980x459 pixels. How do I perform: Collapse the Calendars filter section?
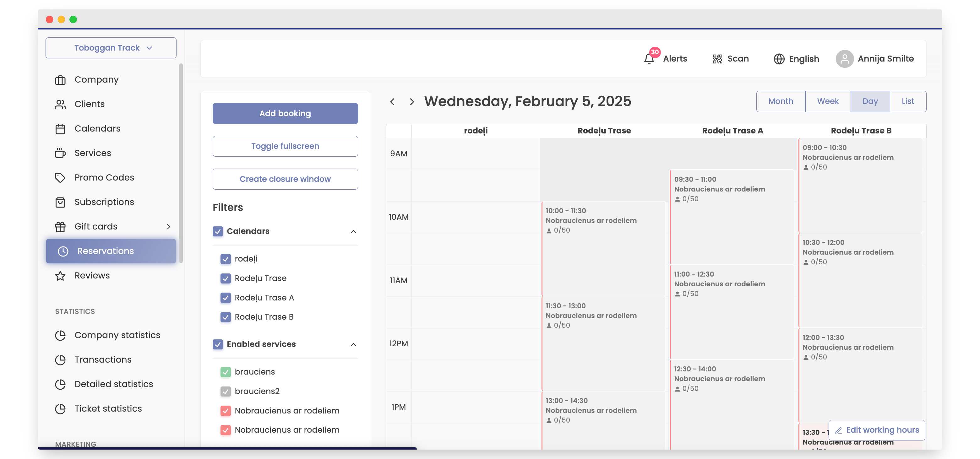[x=353, y=231]
